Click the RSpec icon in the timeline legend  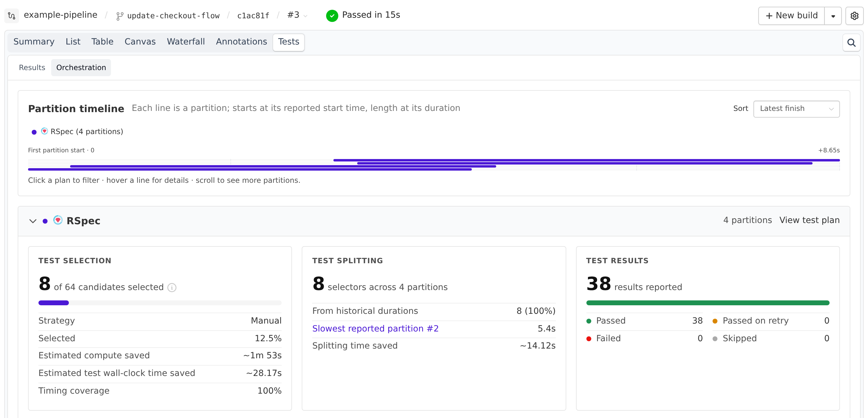44,131
